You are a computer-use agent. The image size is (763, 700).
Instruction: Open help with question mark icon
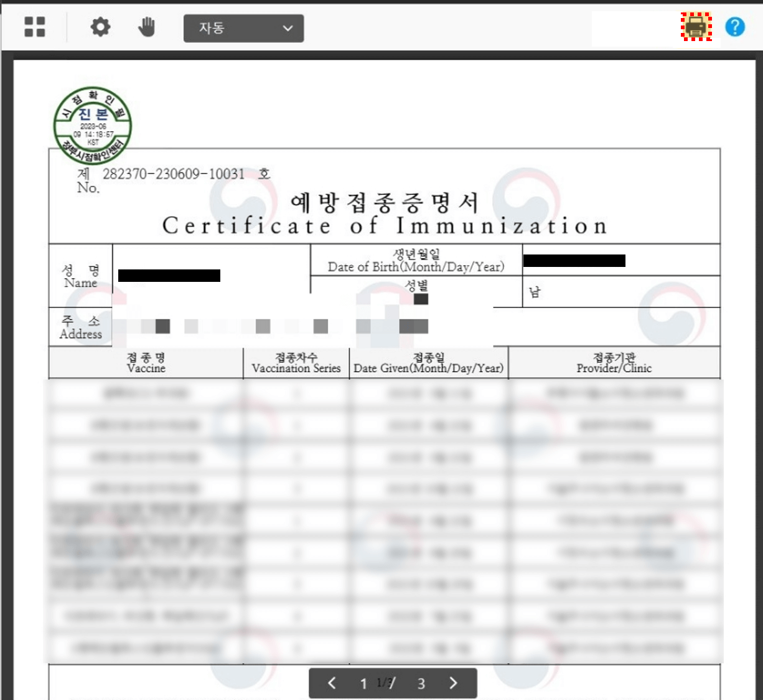click(x=735, y=27)
